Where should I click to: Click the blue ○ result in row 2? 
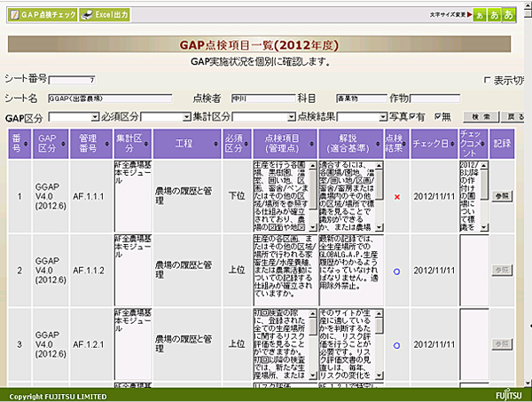396,272
